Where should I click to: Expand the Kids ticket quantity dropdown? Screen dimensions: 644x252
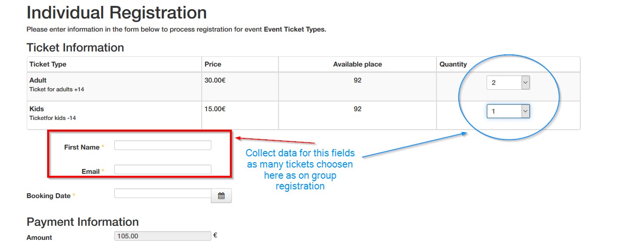(x=508, y=112)
